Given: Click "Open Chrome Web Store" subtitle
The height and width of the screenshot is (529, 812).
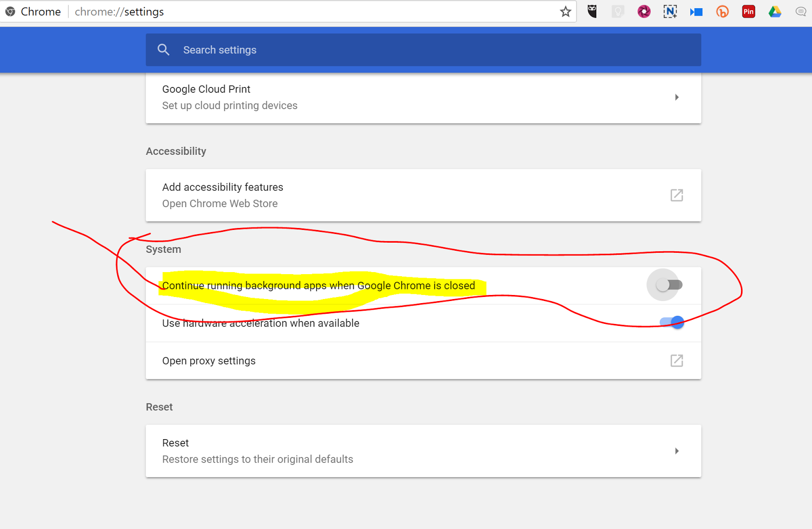Looking at the screenshot, I should (x=220, y=204).
